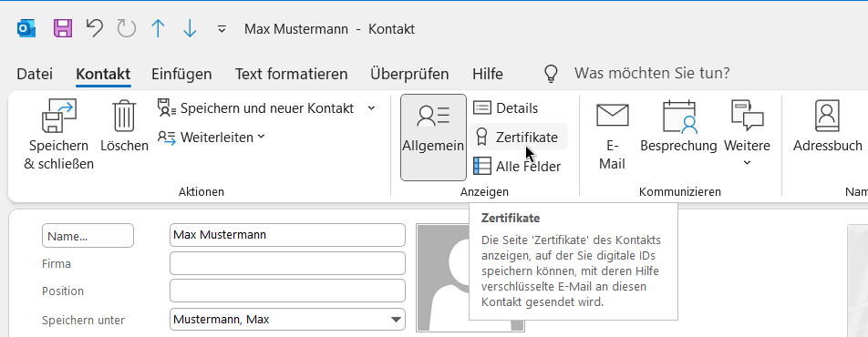Screen dimensions: 868x337
Task: Expand the Speichern und neuer Kontakt dropdown arrow
Action: click(371, 107)
